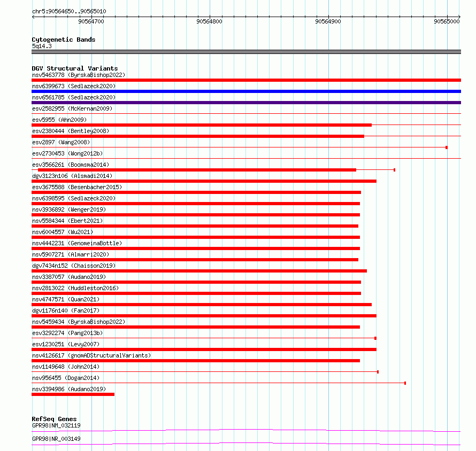Click the red bar of nsv5463778
The image size is (476, 451).
246,80
